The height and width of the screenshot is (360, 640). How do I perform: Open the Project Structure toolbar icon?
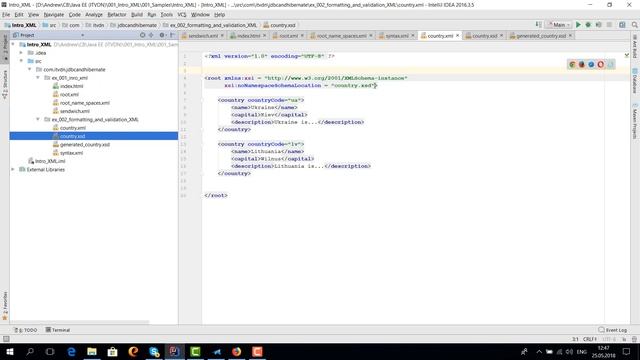tap(622, 25)
